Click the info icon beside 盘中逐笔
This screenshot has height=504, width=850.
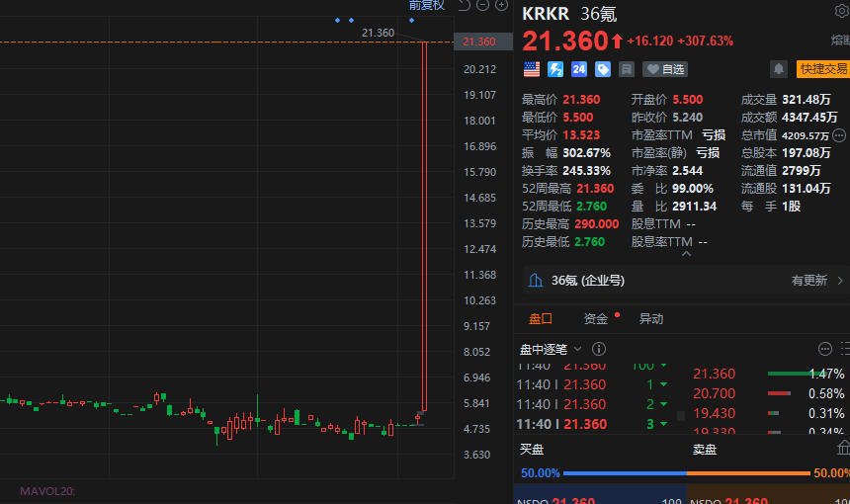pos(599,349)
